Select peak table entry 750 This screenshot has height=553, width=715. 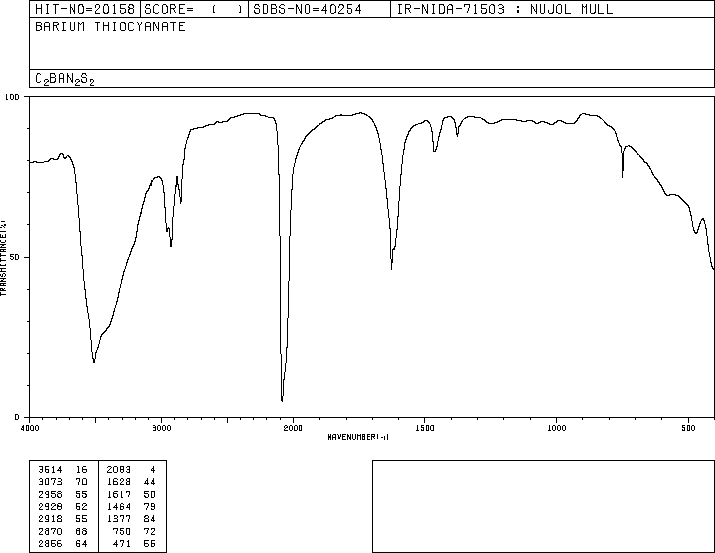coord(122,532)
